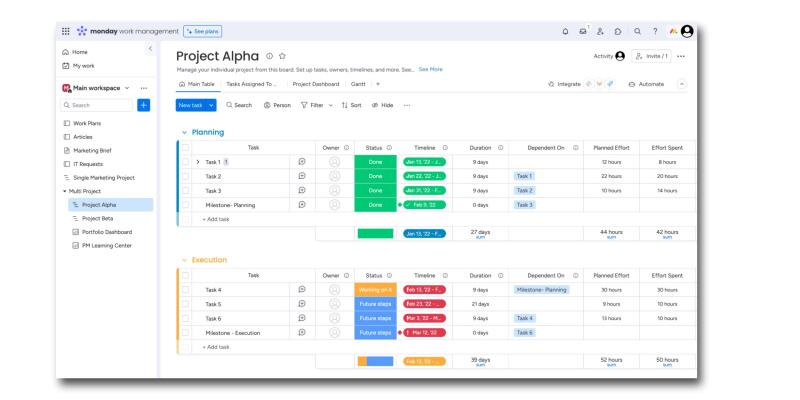Open conversation bubble for Task 2
The height and width of the screenshot is (400, 800).
302,176
